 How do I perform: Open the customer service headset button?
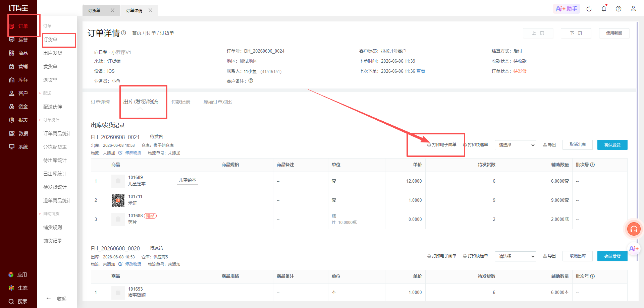tap(634, 229)
